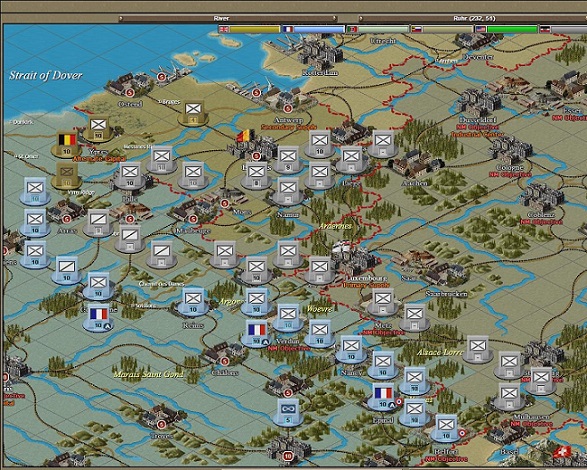Select the British infantry unit near Bruges
Screen dimensions: 587x470
tap(193, 112)
